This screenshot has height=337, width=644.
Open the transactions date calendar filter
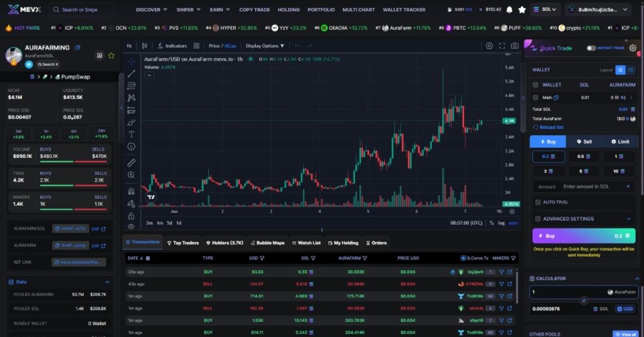pyautogui.click(x=148, y=258)
